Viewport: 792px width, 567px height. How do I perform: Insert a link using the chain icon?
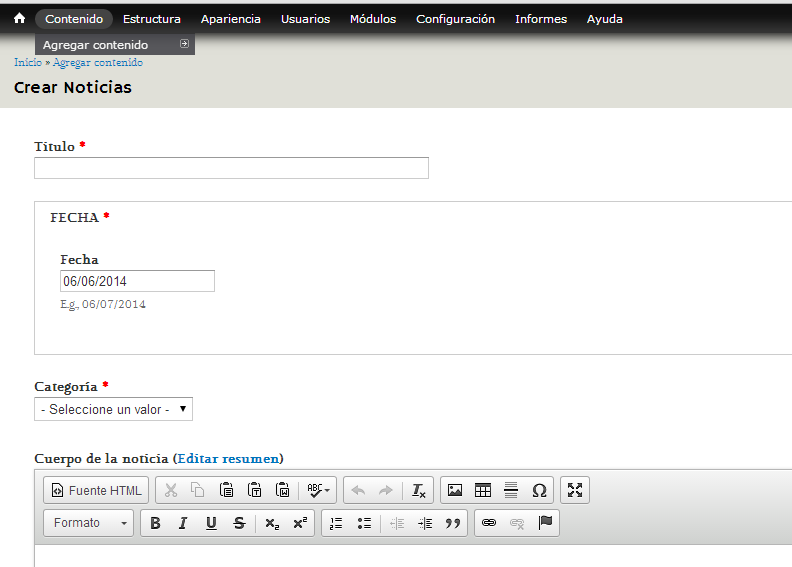pos(489,523)
